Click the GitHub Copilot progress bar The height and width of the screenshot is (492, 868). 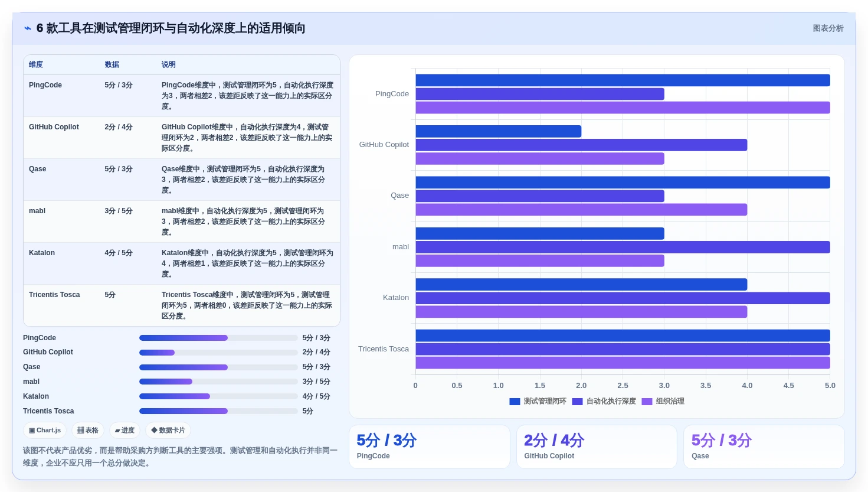[x=218, y=353]
